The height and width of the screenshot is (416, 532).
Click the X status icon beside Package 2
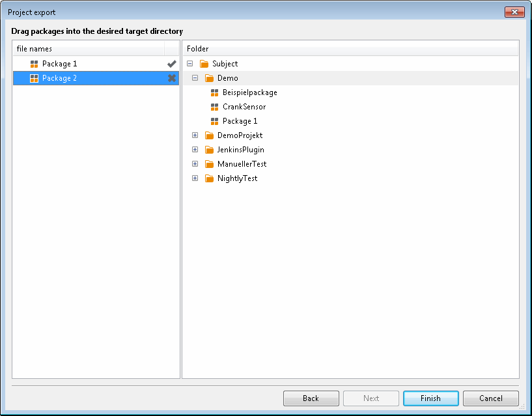172,78
